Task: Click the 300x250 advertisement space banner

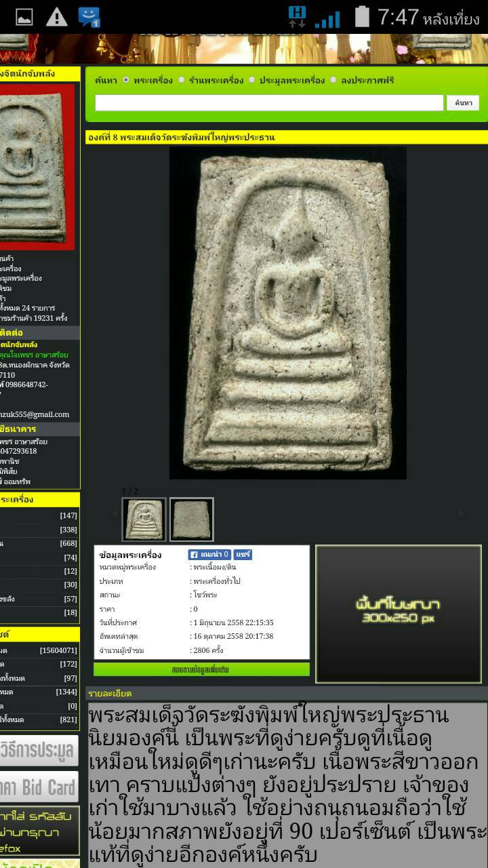Action: pyautogui.click(x=399, y=614)
